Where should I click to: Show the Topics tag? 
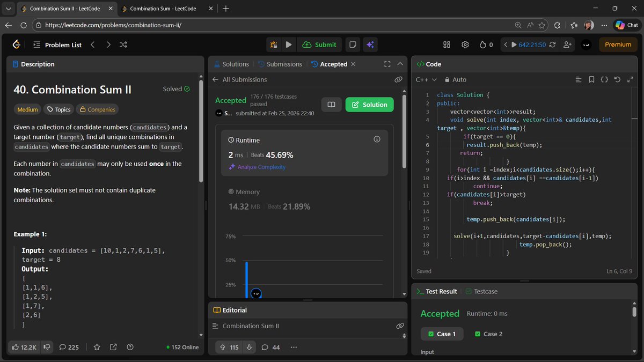point(58,109)
